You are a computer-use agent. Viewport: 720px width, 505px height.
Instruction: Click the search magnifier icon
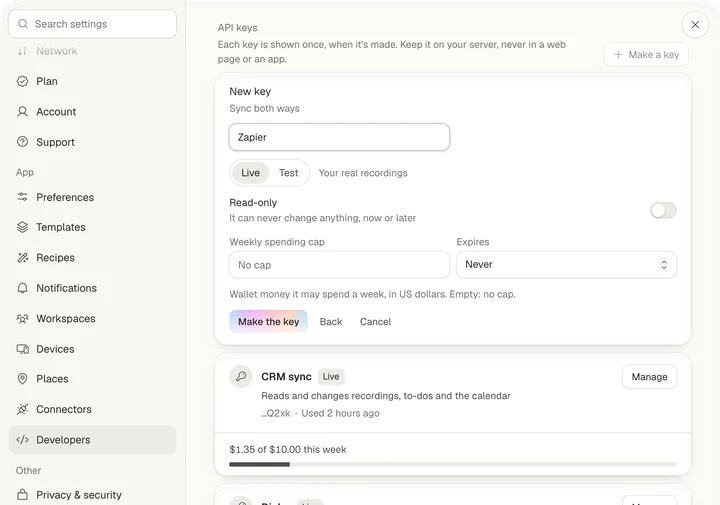click(23, 24)
